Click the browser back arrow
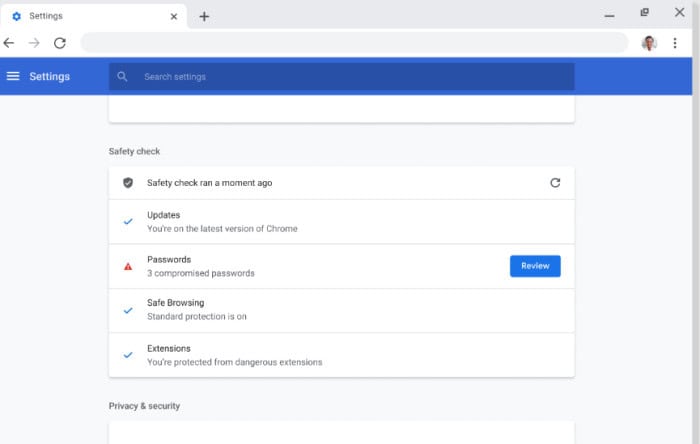Screen dimensions: 700x444 click(9, 43)
